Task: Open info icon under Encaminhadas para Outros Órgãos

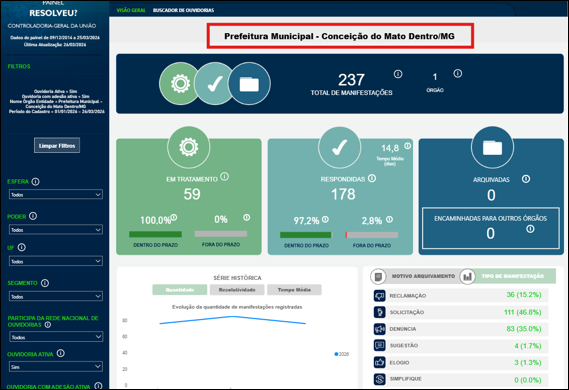Action: (531, 229)
